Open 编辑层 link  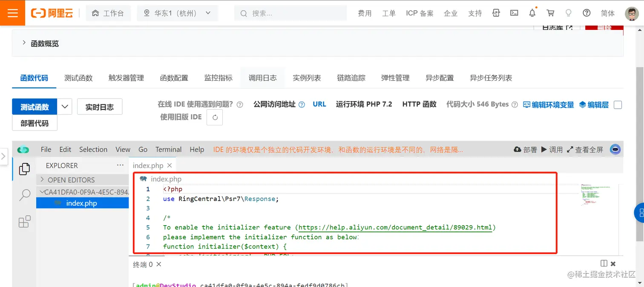point(594,104)
